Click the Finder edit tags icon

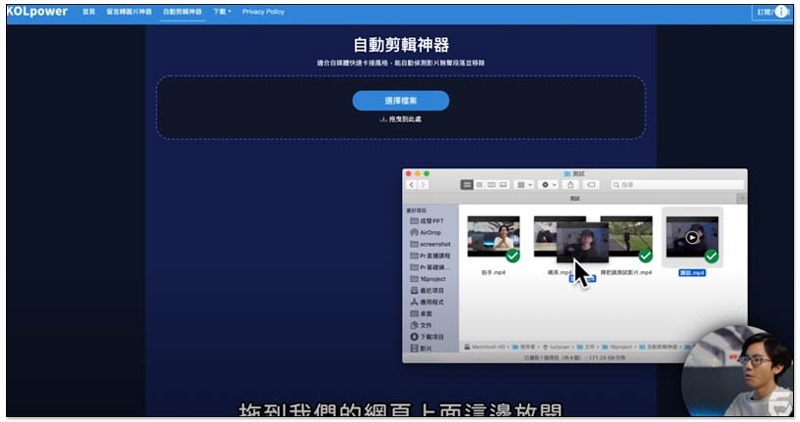coord(591,185)
